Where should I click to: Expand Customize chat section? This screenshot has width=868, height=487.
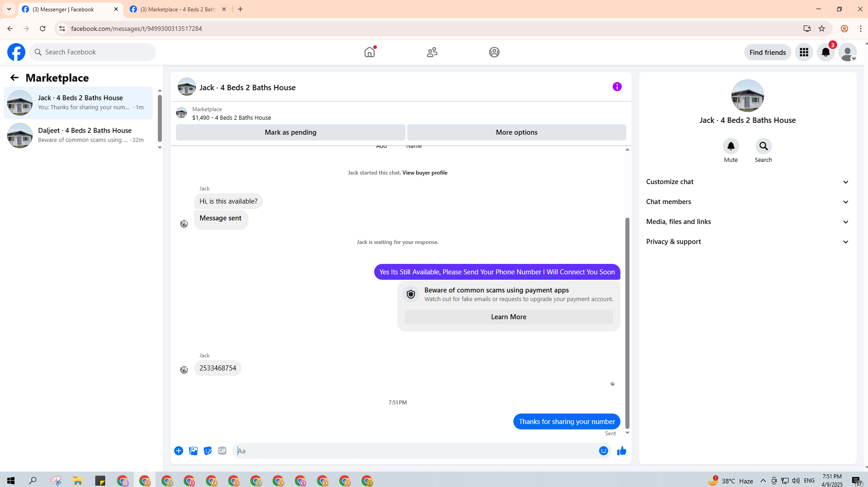747,182
